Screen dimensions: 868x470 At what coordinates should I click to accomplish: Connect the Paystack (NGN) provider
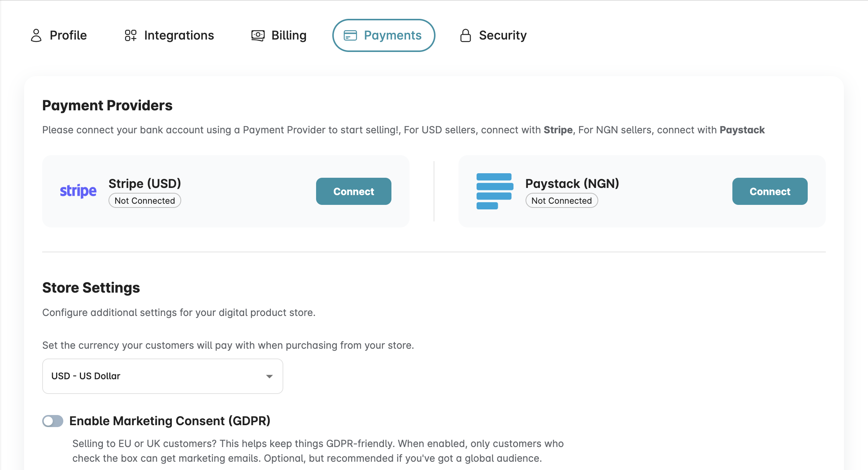(770, 191)
